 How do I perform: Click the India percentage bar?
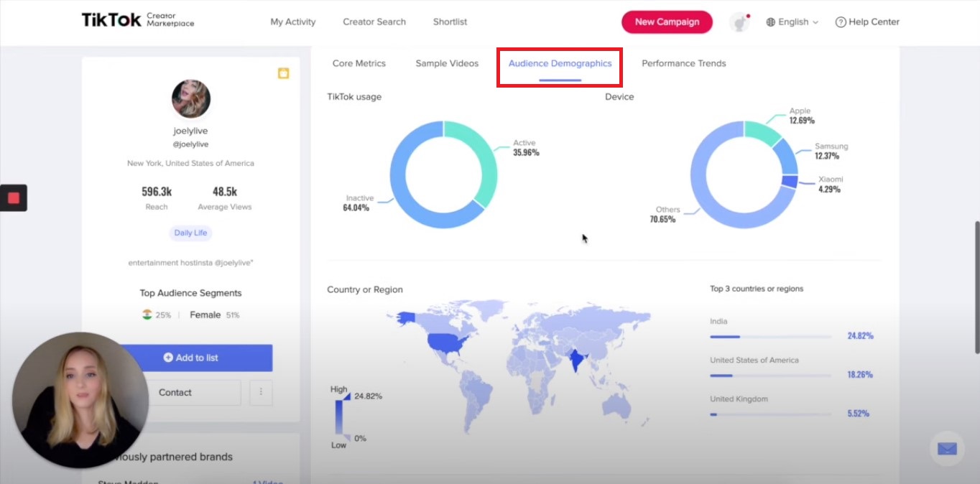pos(771,336)
